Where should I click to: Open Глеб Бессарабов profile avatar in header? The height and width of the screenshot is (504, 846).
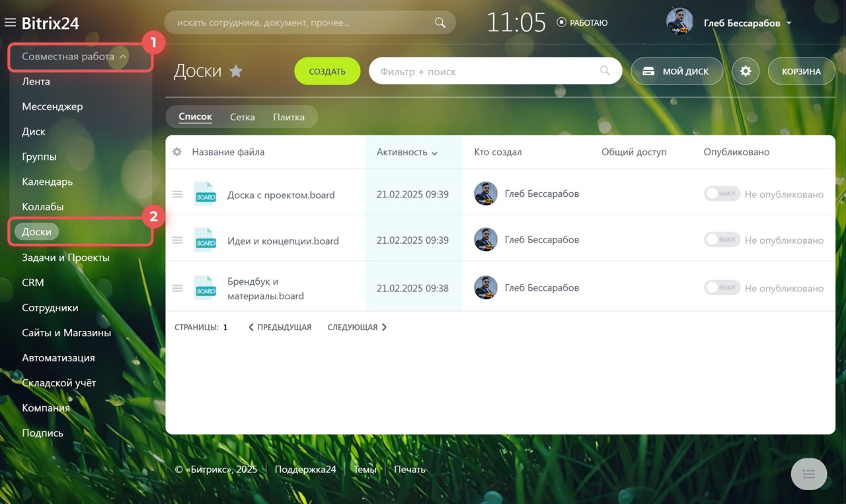click(679, 22)
